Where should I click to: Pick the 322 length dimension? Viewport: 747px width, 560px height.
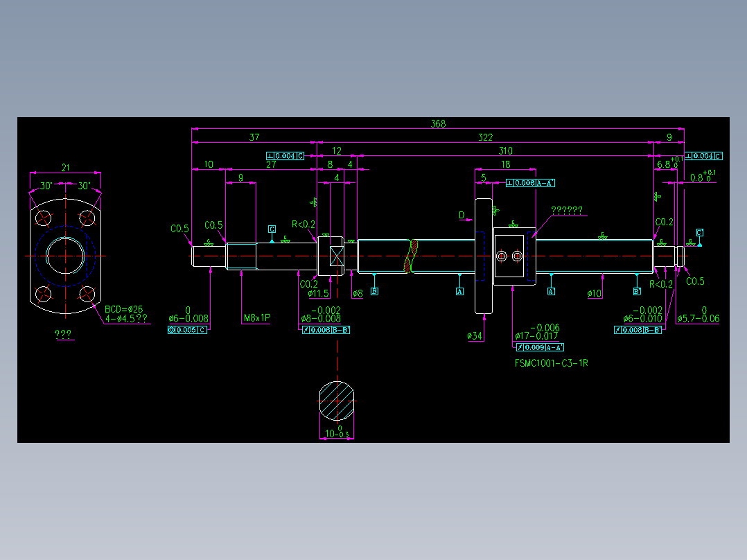point(485,137)
